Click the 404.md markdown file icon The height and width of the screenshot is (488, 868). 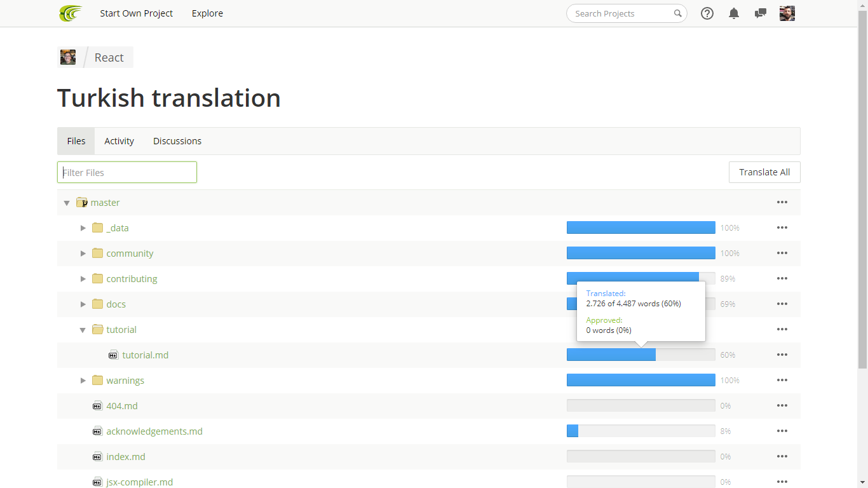point(97,405)
